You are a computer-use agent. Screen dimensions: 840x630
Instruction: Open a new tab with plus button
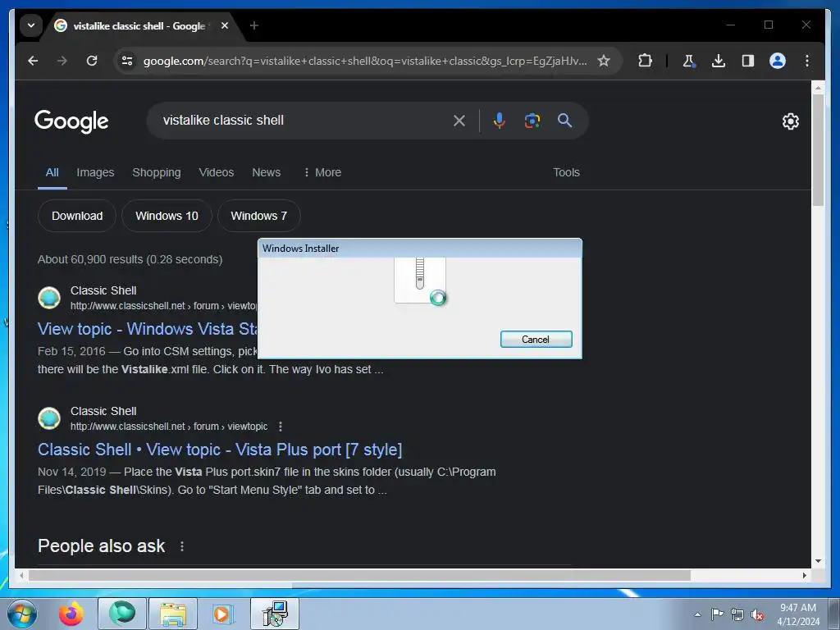254,25
